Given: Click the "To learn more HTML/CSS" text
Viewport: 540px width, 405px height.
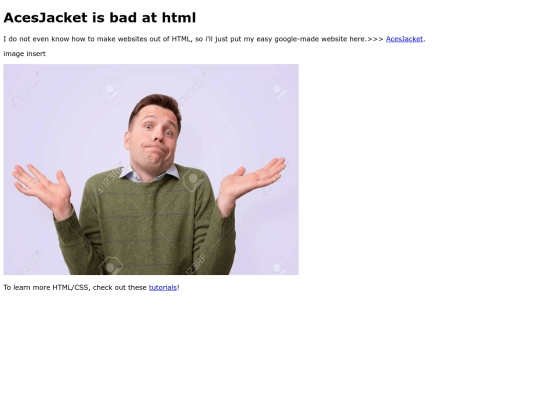Looking at the screenshot, I should point(46,287).
